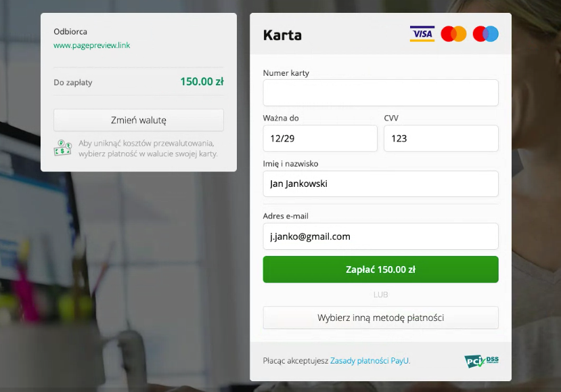Click the Odbiorca label
The image size is (561, 392).
pos(70,32)
